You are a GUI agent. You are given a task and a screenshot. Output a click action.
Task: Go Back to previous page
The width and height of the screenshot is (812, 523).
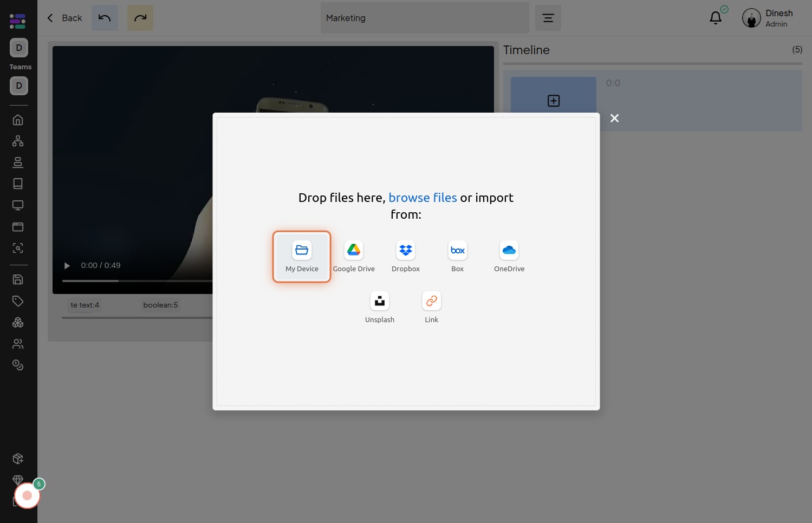[x=64, y=18]
